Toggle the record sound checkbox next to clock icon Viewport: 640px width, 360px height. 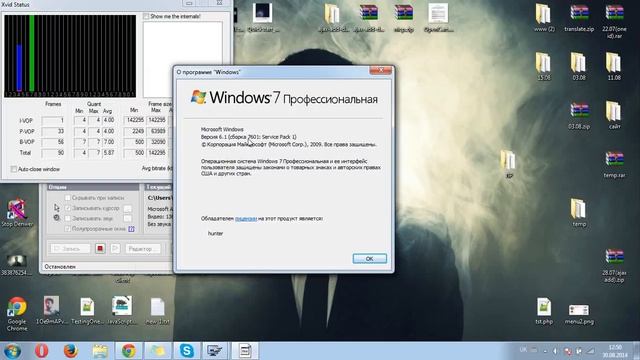[x=68, y=218]
